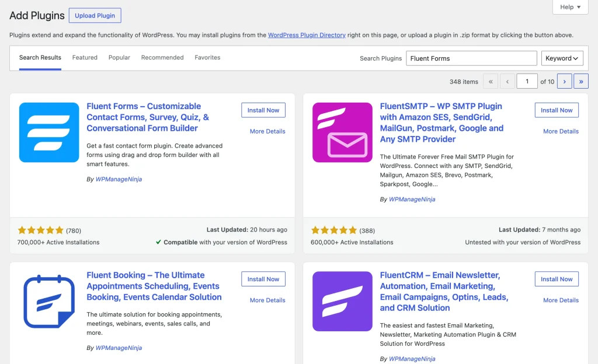Click 'Last Updated: 20 hours ago' text
This screenshot has height=364, width=598.
[x=247, y=230]
